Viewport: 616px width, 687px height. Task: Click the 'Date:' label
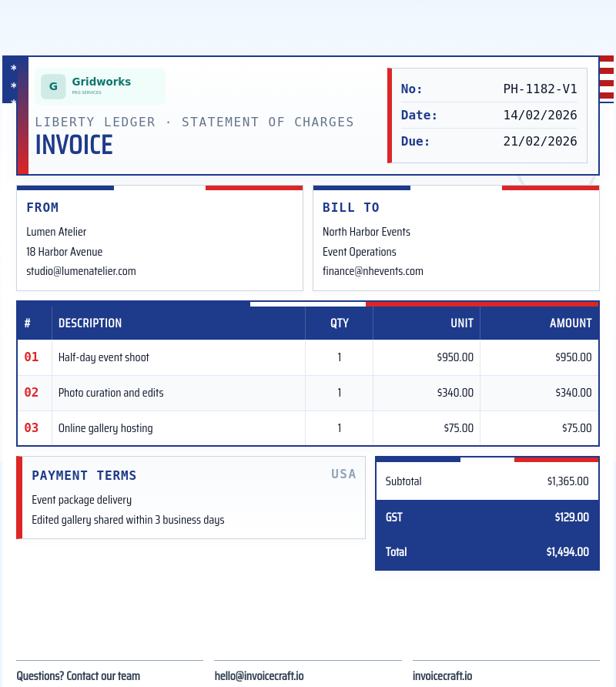tap(419, 116)
